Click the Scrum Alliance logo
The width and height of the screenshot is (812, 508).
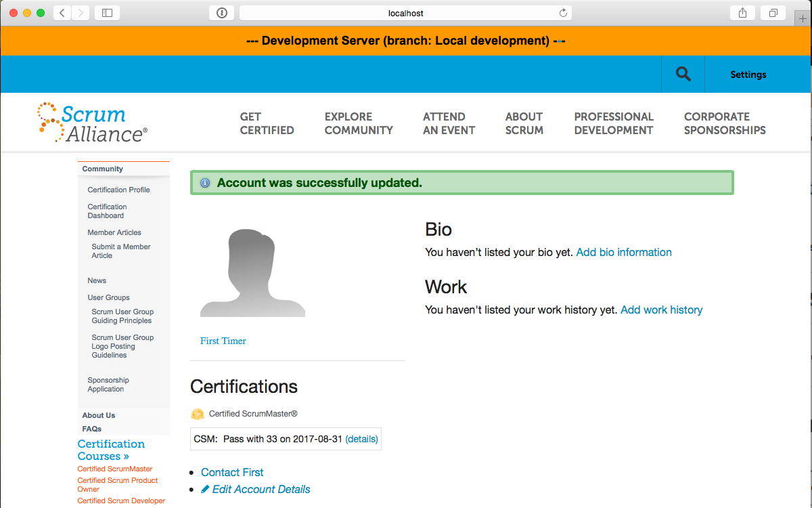click(92, 123)
